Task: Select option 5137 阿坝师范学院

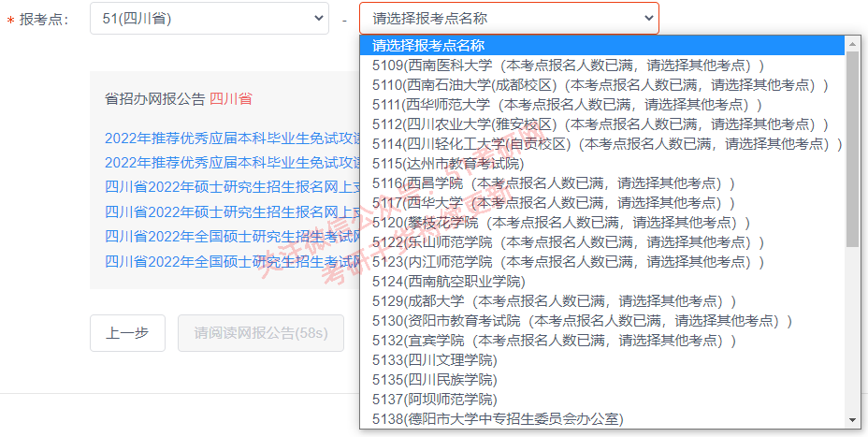Action: coord(602,400)
